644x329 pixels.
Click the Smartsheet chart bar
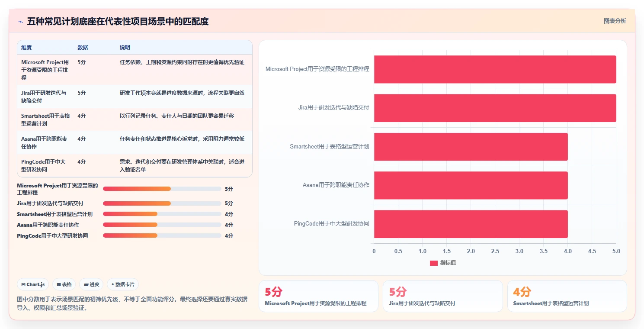click(471, 147)
